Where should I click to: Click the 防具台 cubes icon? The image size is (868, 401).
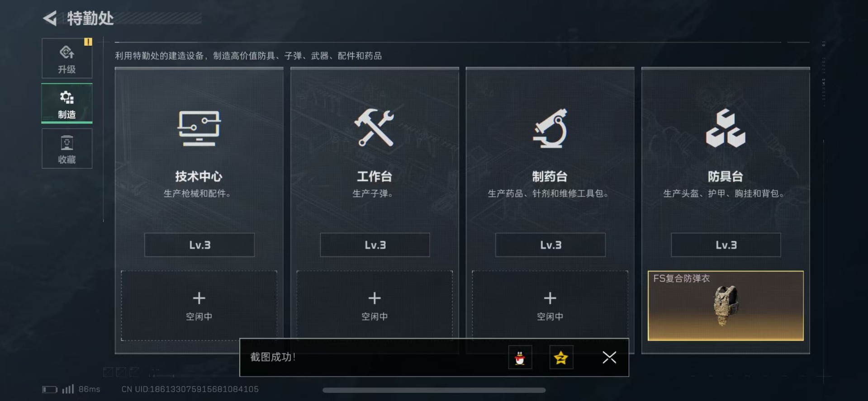726,128
